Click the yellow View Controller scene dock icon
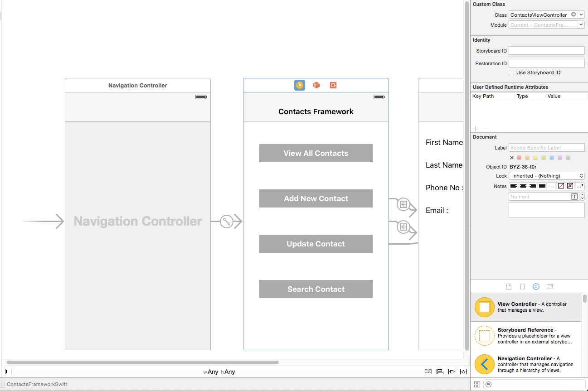This screenshot has height=391, width=588. click(299, 85)
